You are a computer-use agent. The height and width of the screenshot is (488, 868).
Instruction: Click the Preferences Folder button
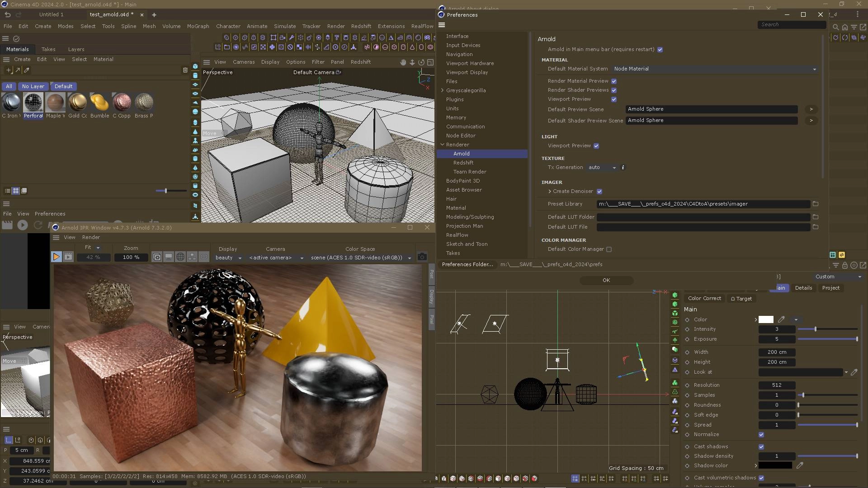[x=467, y=264]
